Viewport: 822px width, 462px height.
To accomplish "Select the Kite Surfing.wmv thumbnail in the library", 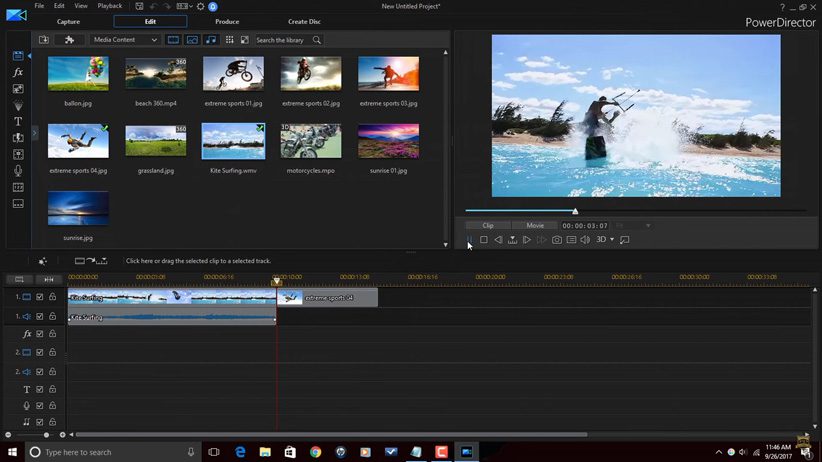I will pos(233,141).
